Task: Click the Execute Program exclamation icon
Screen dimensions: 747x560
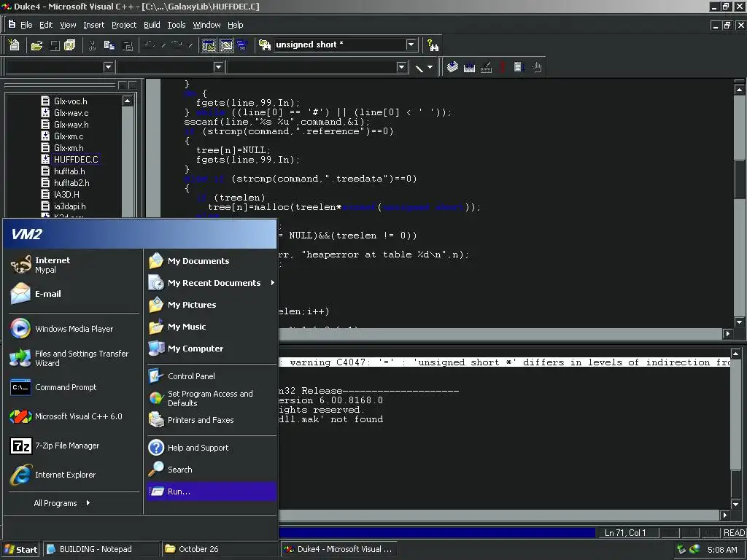Action: pos(502,67)
